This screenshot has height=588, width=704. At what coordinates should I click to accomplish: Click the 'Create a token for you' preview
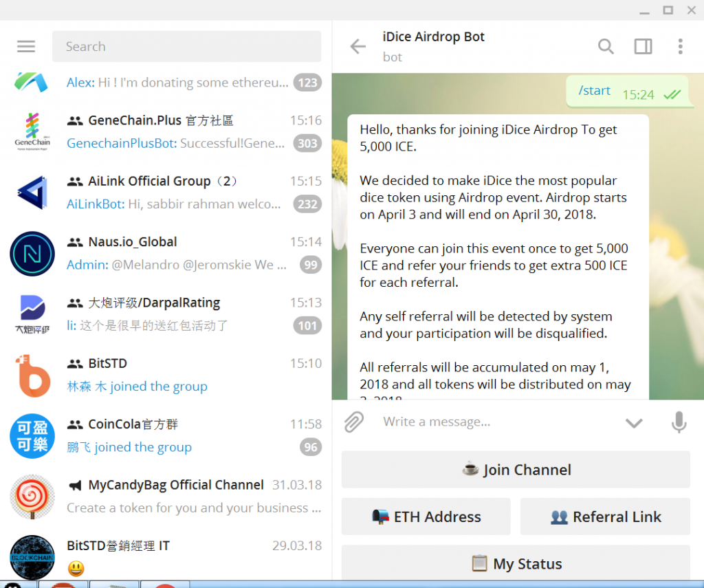pos(194,508)
